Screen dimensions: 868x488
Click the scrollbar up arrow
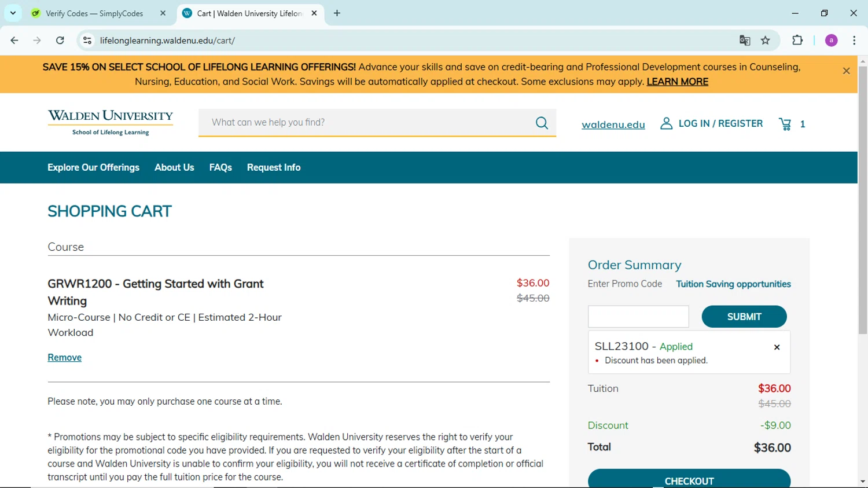863,61
